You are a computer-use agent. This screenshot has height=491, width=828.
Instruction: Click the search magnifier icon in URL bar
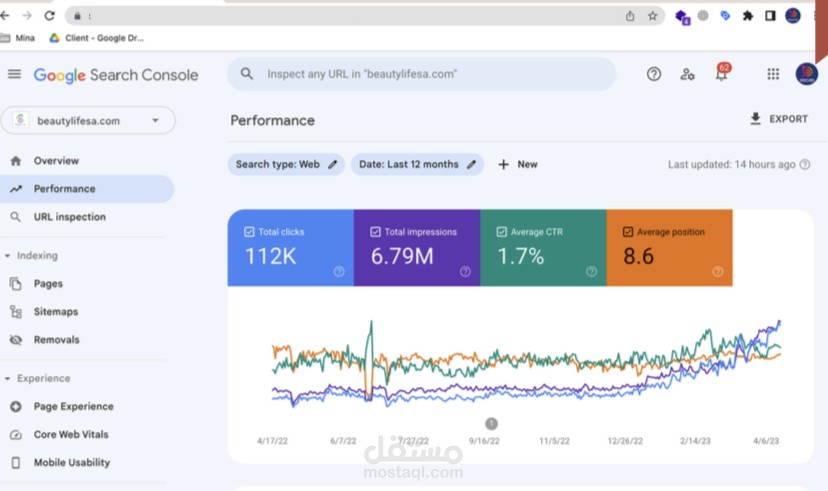tap(247, 74)
